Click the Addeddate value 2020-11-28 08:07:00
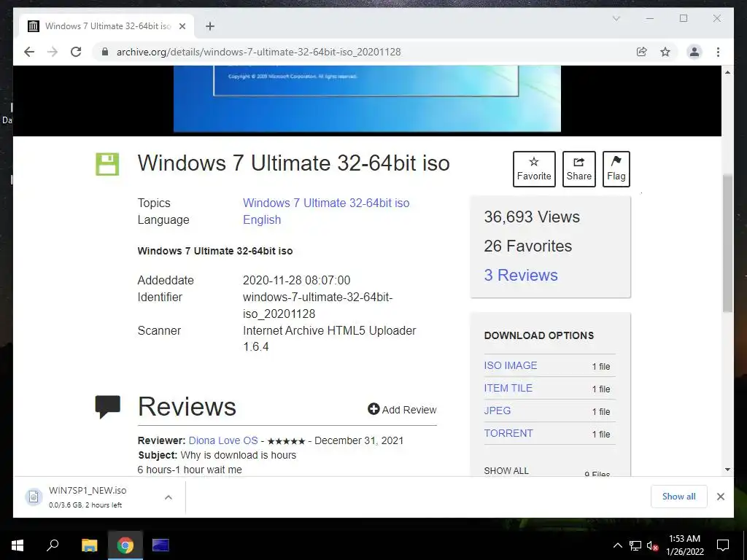 coord(296,280)
